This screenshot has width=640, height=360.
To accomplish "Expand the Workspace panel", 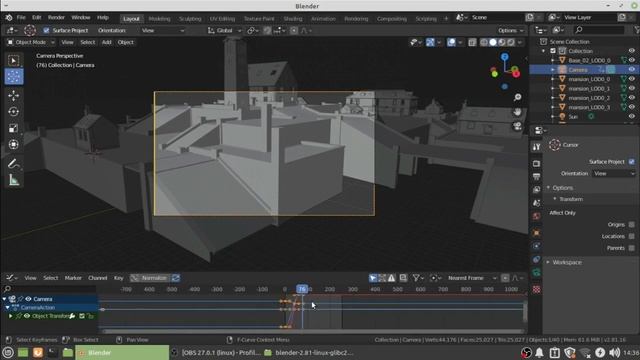I will click(567, 262).
